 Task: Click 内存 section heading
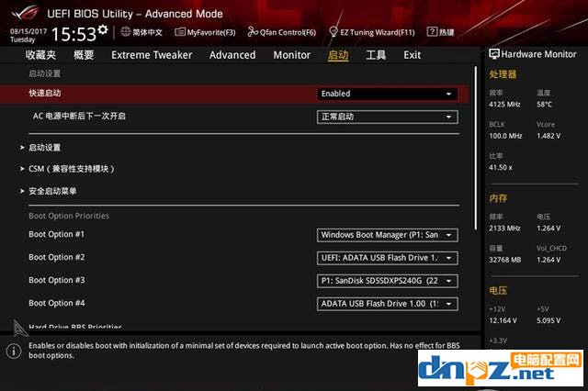(498, 198)
